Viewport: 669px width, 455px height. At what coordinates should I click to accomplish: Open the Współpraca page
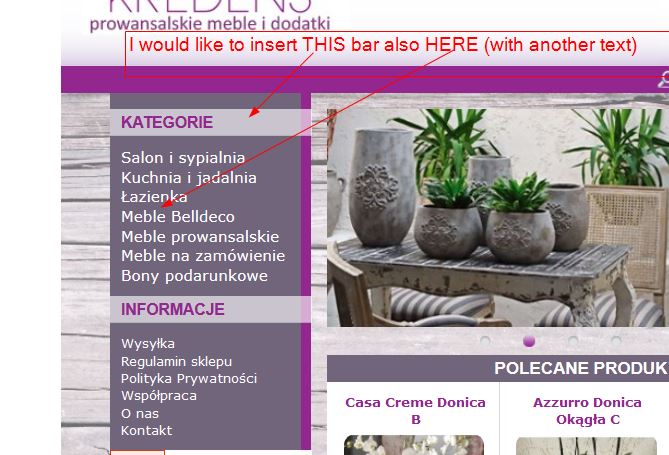pos(159,396)
